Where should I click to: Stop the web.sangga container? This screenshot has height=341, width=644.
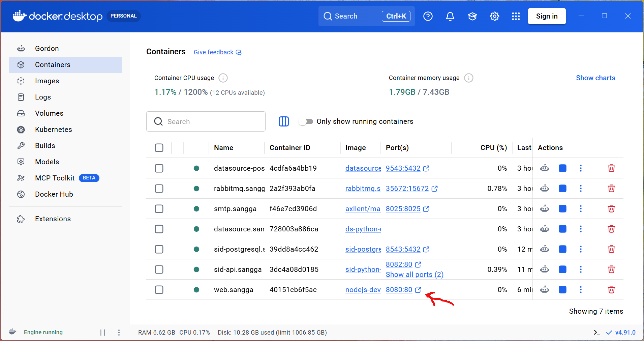pyautogui.click(x=562, y=289)
